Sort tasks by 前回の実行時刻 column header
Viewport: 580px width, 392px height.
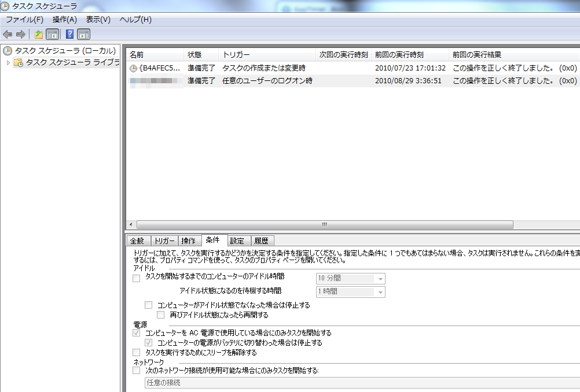399,55
